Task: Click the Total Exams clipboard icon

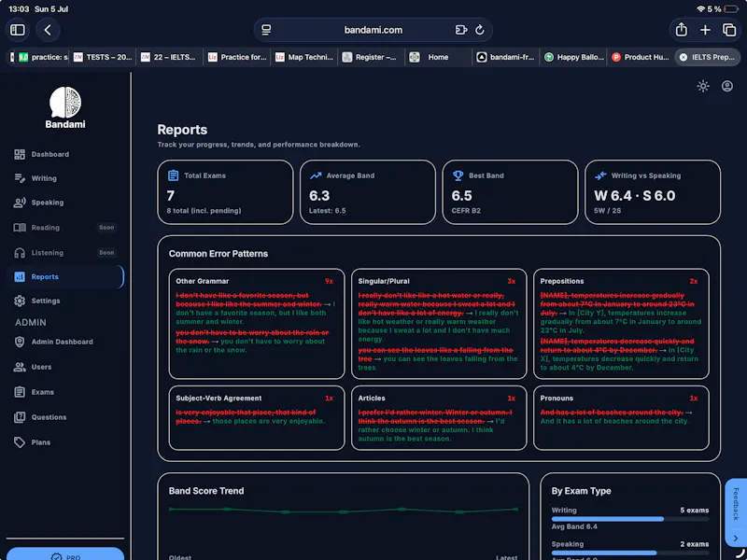Action: tap(173, 175)
